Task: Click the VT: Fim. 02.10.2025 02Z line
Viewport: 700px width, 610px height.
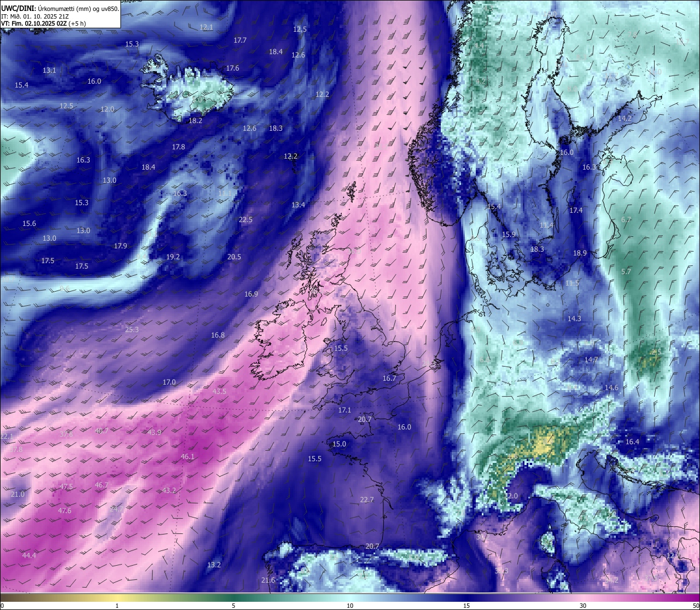Action: click(x=43, y=24)
